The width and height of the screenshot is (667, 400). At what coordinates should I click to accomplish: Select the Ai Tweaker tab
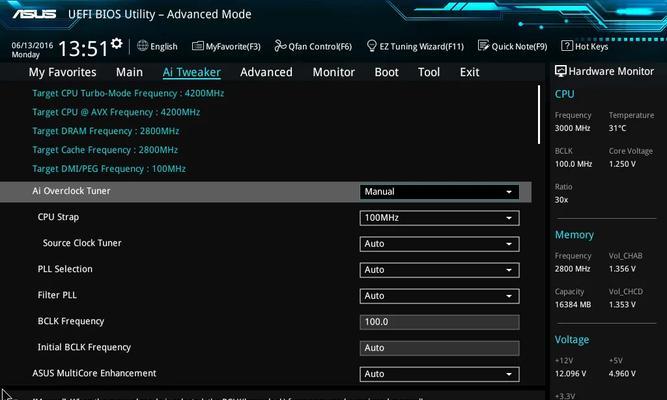[191, 72]
